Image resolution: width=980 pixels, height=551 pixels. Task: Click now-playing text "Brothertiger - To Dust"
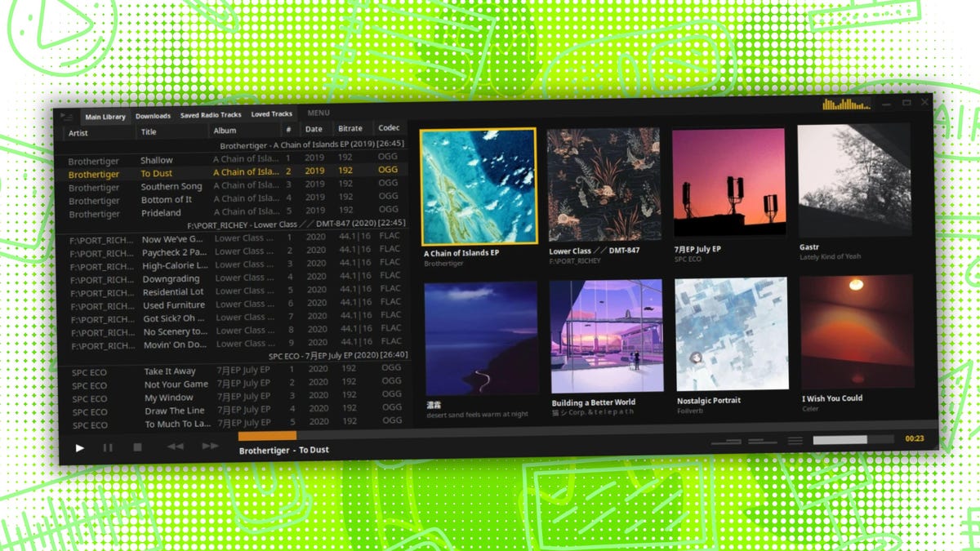pyautogui.click(x=284, y=450)
